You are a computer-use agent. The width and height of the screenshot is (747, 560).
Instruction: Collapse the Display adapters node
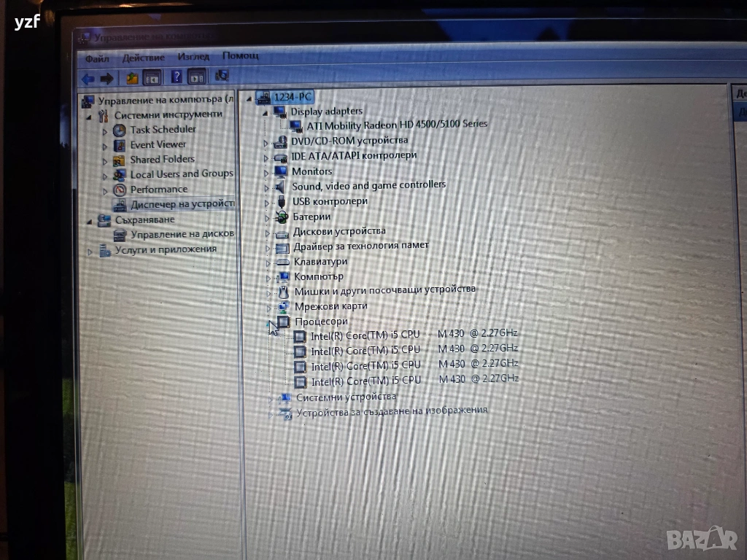tap(265, 112)
